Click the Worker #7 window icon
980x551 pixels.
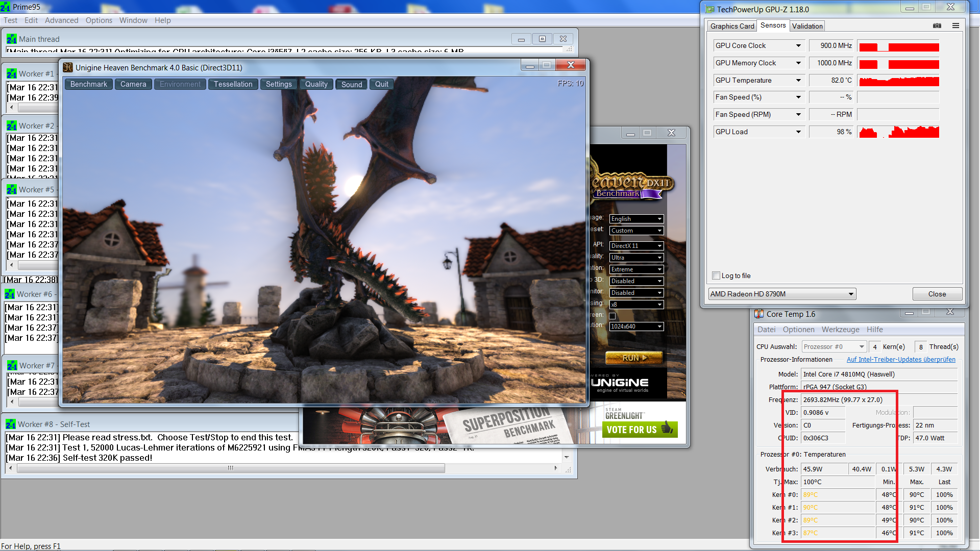(x=12, y=366)
